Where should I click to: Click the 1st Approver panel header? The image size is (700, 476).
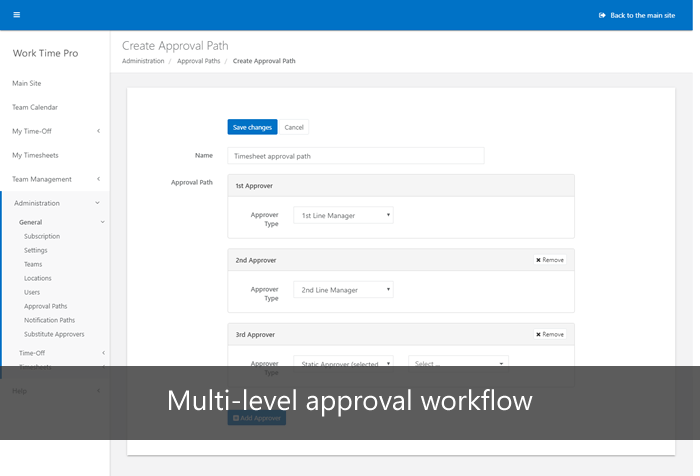[x=401, y=186]
